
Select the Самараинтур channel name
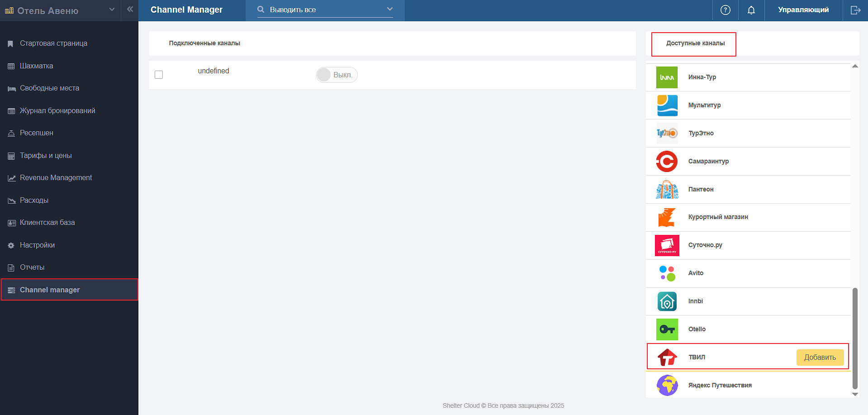(708, 162)
